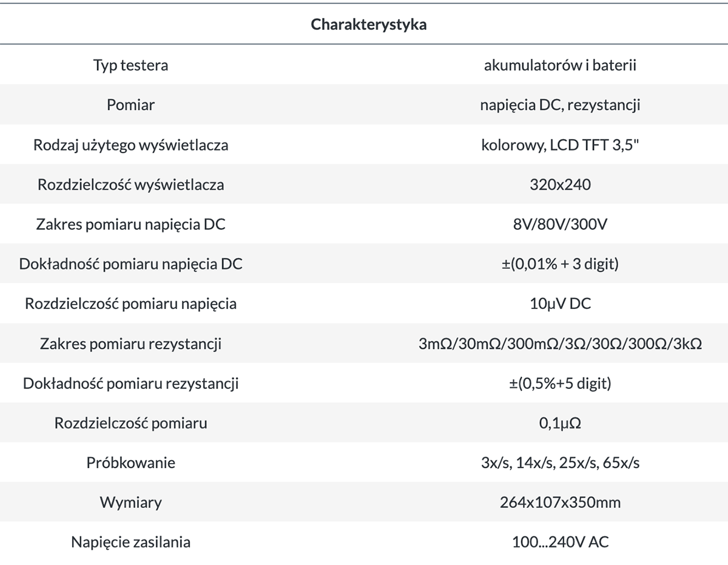Click 'Rozdzielczość pomiaru napięcia' label

tap(130, 303)
